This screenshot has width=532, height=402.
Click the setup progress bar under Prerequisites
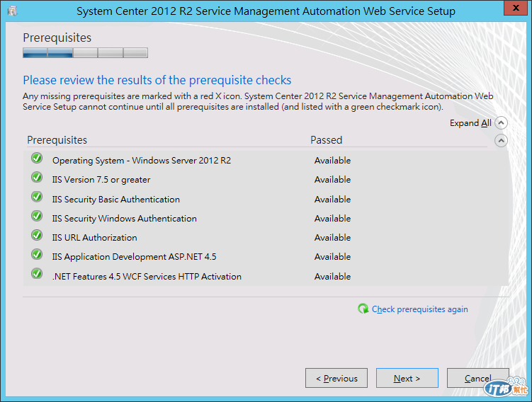click(x=85, y=52)
